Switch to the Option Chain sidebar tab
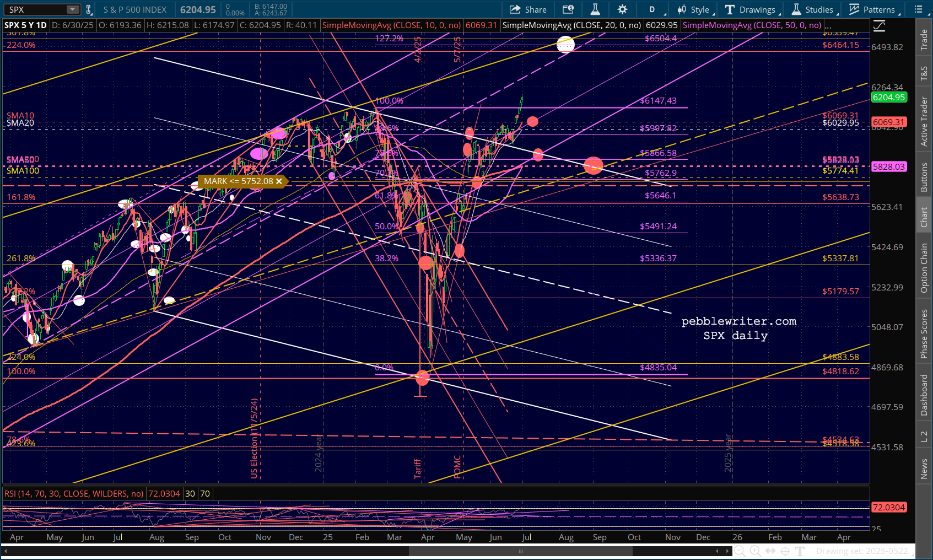 (924, 268)
